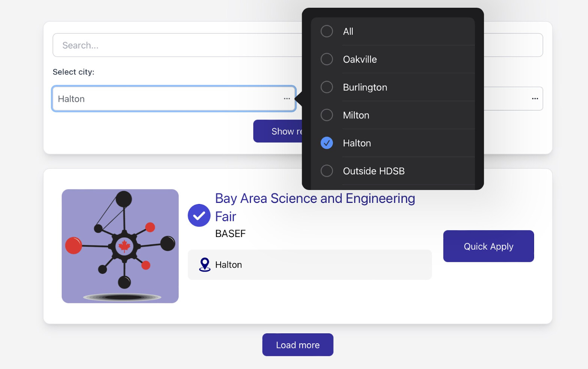The height and width of the screenshot is (369, 588).
Task: Open the Bay Area Science and Engineering Fair link
Action: 315,199
